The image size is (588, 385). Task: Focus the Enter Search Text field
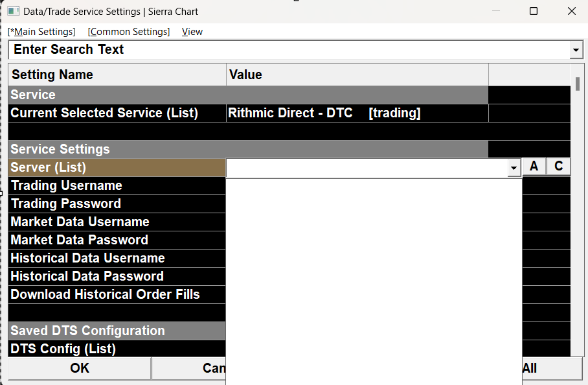tap(285, 50)
